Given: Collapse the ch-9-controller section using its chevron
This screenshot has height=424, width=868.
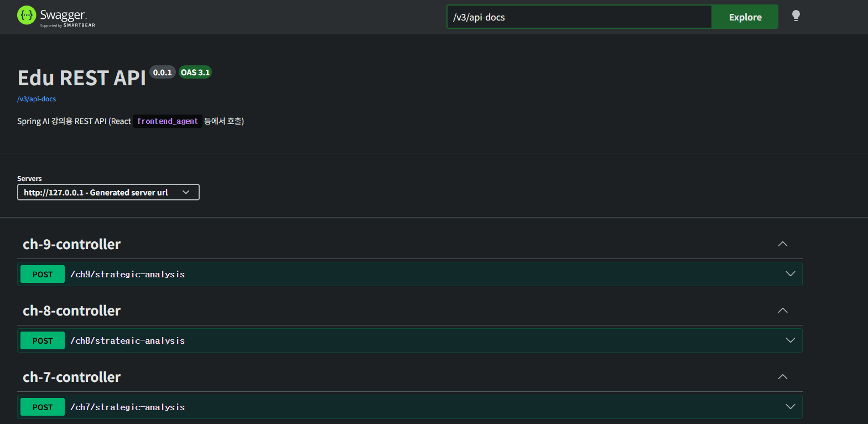Looking at the screenshot, I should tap(782, 244).
